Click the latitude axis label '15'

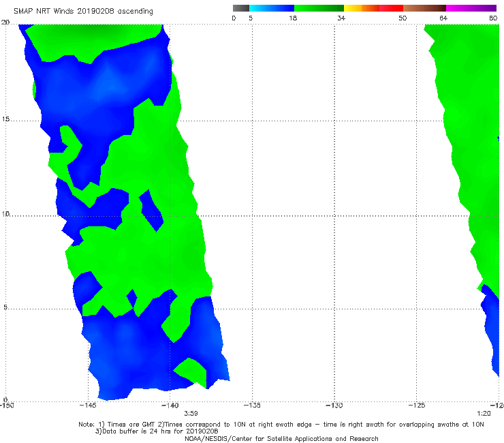point(5,119)
